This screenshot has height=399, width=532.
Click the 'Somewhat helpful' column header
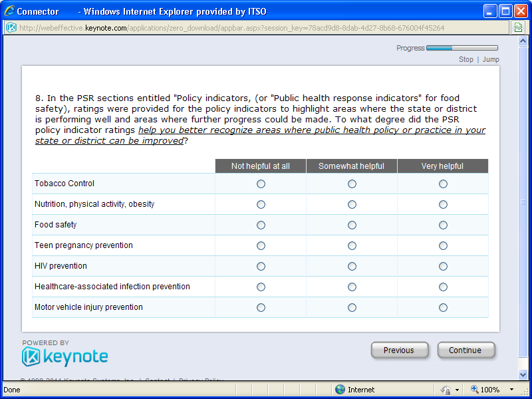tap(352, 166)
